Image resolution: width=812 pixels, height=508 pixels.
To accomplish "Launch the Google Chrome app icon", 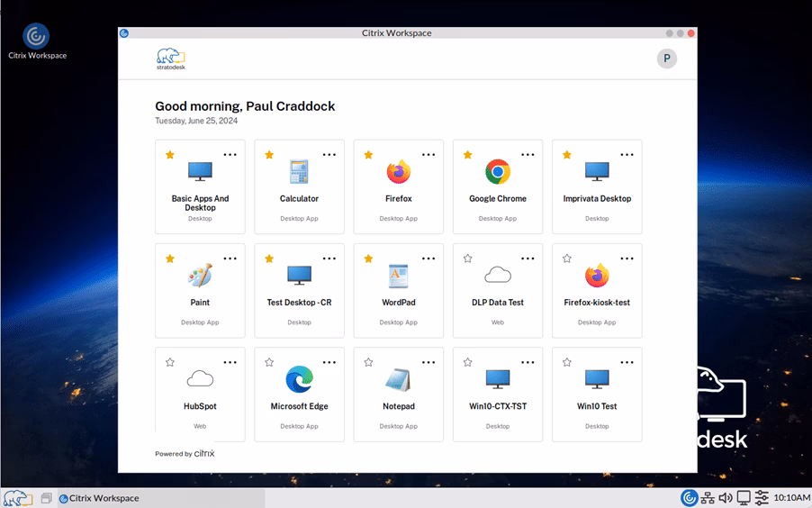I will (498, 171).
